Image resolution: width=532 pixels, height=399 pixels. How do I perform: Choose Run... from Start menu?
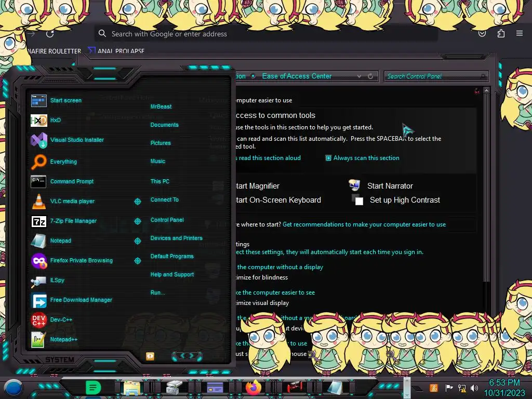[157, 292]
